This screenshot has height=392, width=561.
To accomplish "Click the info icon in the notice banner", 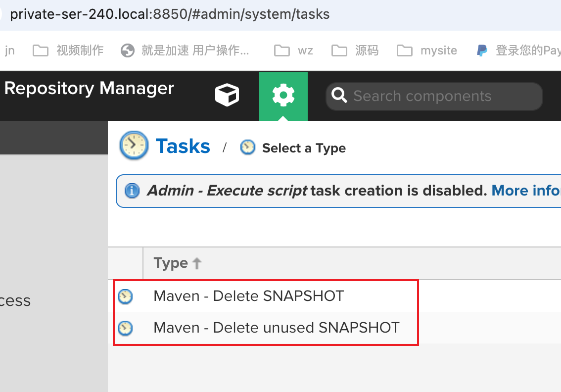I will click(132, 191).
